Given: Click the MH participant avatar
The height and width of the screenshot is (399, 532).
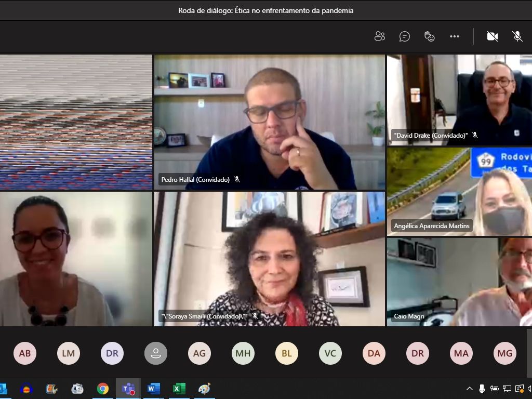Looking at the screenshot, I should (243, 353).
